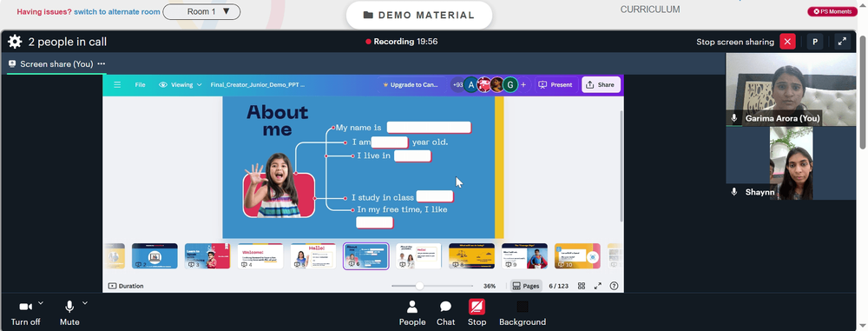
Task: Click PS Moments badge
Action: click(832, 11)
